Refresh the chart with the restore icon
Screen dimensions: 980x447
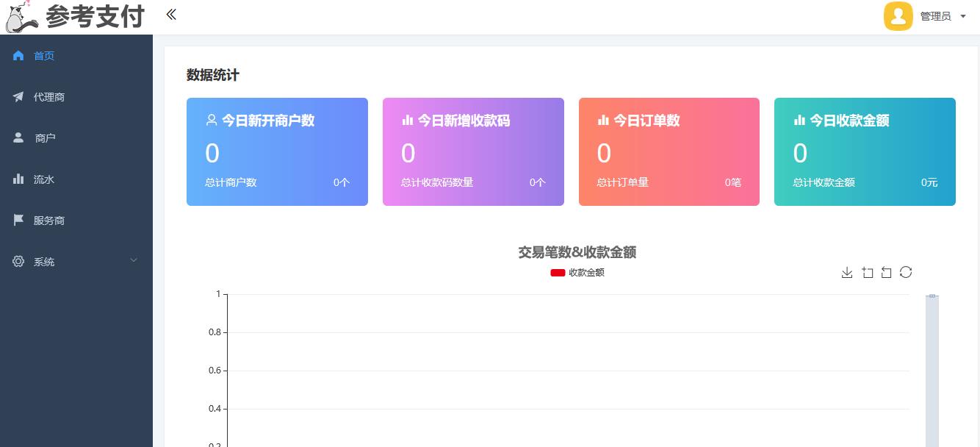tap(906, 272)
